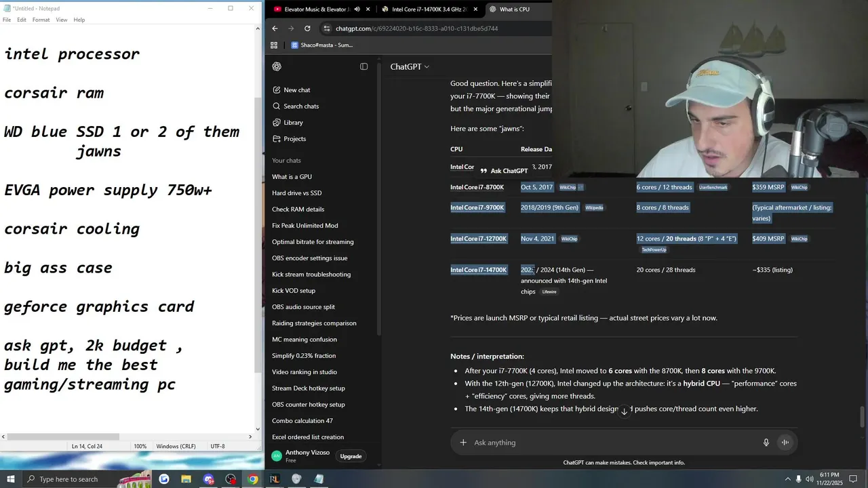
Task: Open Notepad Format menu
Action: [x=41, y=20]
